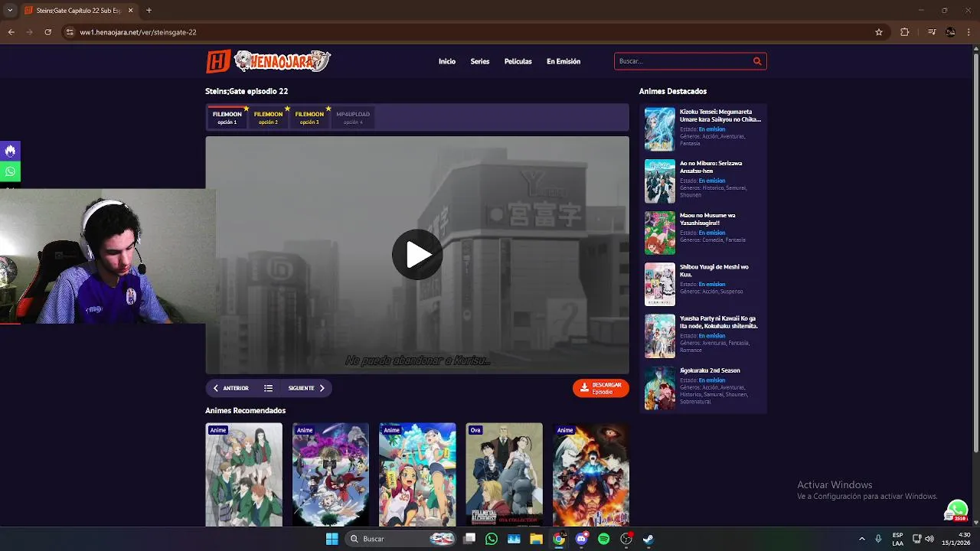Open Discord from the taskbar
Screen dimensions: 980x551
[x=581, y=539]
